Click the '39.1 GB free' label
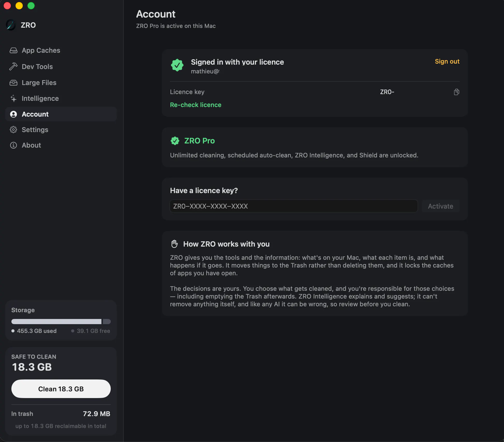 pos(93,331)
